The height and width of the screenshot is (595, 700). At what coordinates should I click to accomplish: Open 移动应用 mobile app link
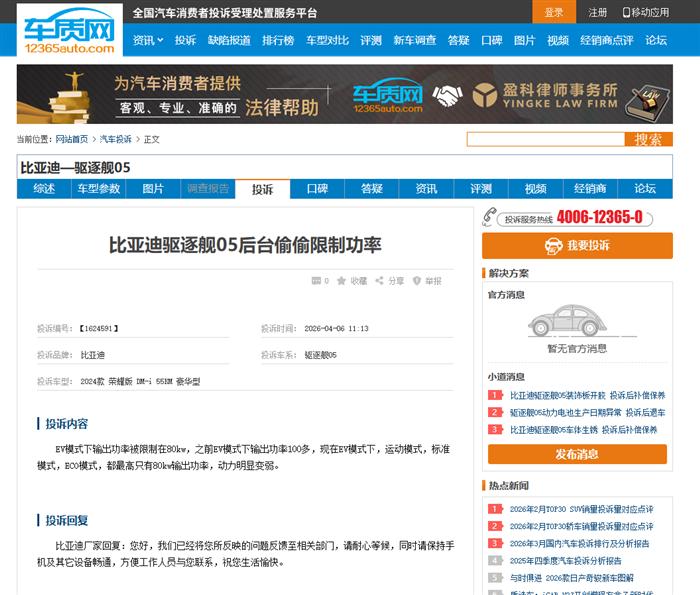click(646, 13)
